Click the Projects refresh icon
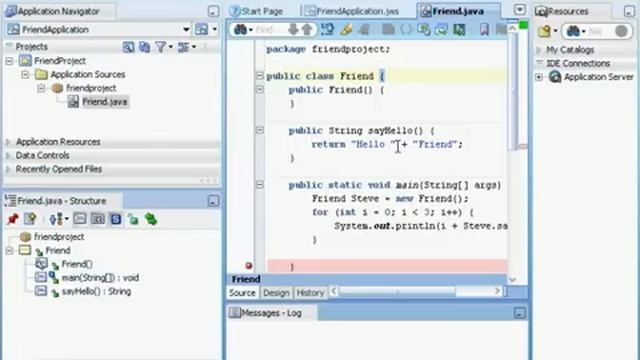The height and width of the screenshot is (360, 640). (144, 47)
